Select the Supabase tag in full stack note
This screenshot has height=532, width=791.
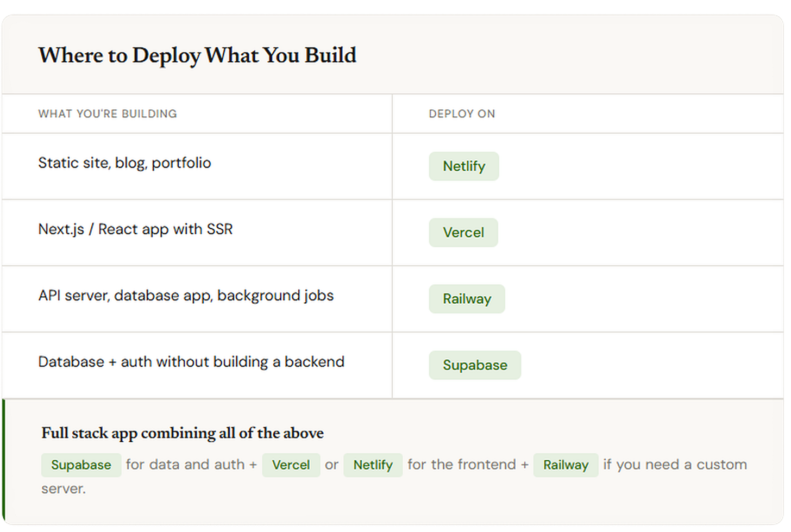pos(81,465)
